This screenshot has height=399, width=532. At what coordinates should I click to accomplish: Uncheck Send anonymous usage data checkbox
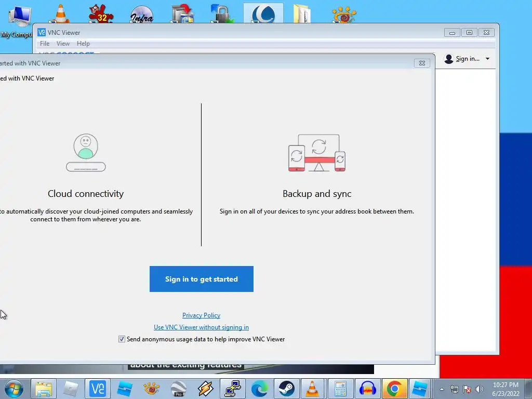tap(122, 339)
